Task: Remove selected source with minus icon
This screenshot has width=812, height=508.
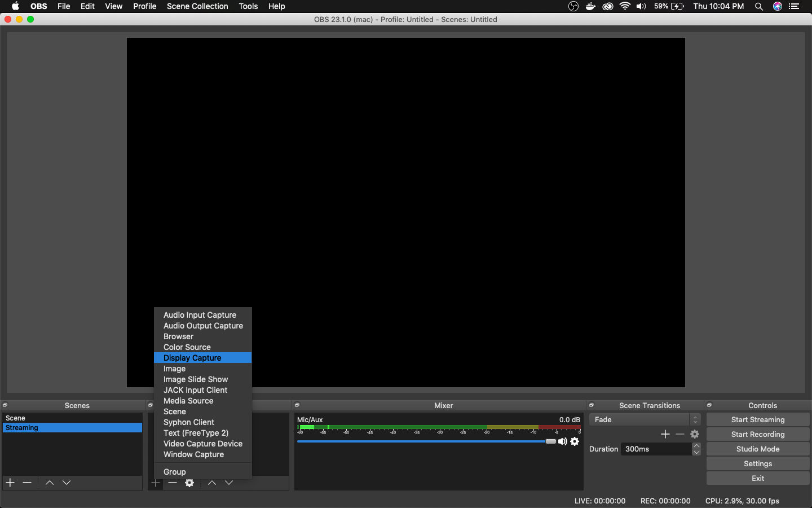Action: tap(173, 483)
